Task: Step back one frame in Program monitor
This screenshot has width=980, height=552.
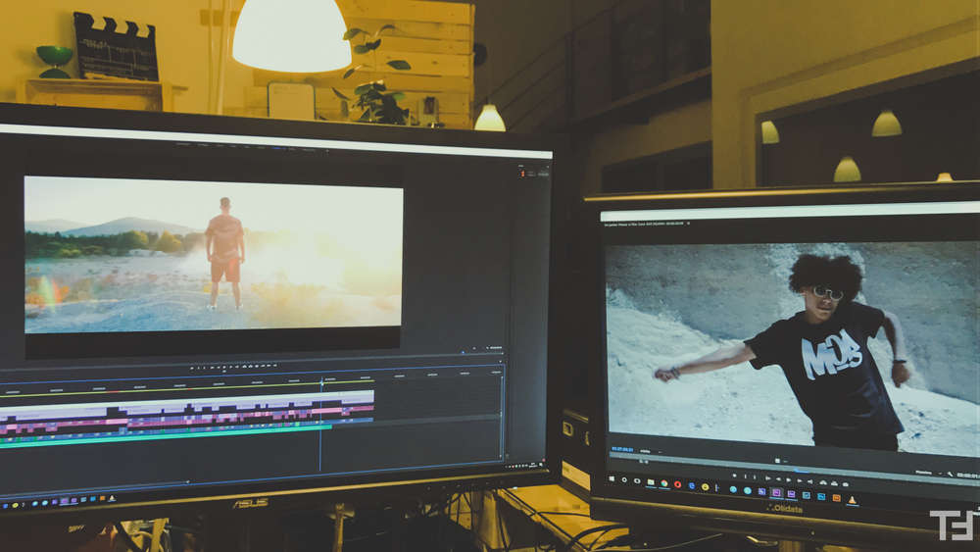Action: point(779,478)
